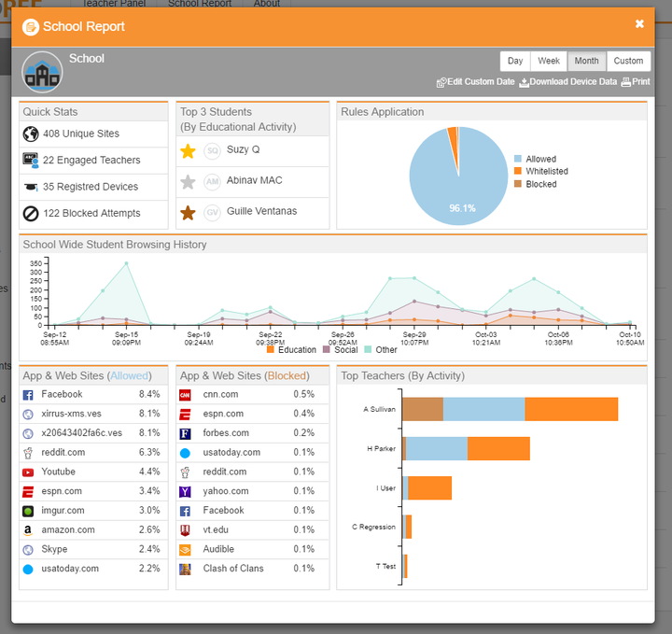Click the CNN icon in Blocked sites
The image size is (672, 634).
tap(185, 394)
